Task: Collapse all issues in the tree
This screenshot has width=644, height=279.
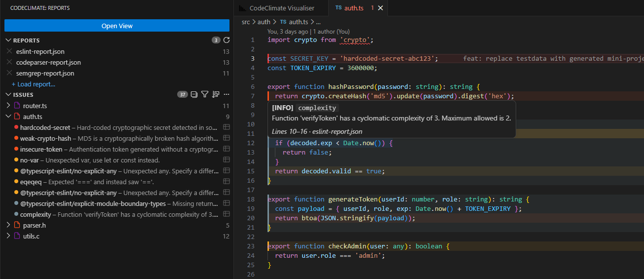Action: click(194, 94)
